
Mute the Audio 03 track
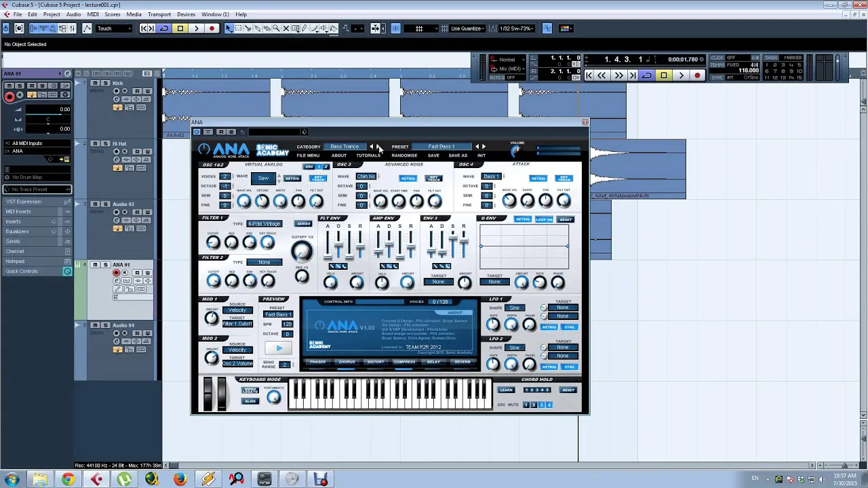(x=94, y=204)
